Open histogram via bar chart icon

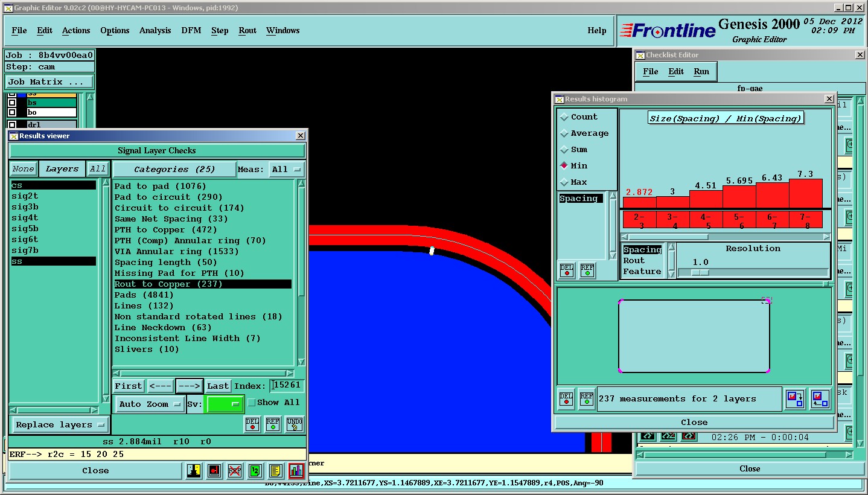pyautogui.click(x=296, y=471)
